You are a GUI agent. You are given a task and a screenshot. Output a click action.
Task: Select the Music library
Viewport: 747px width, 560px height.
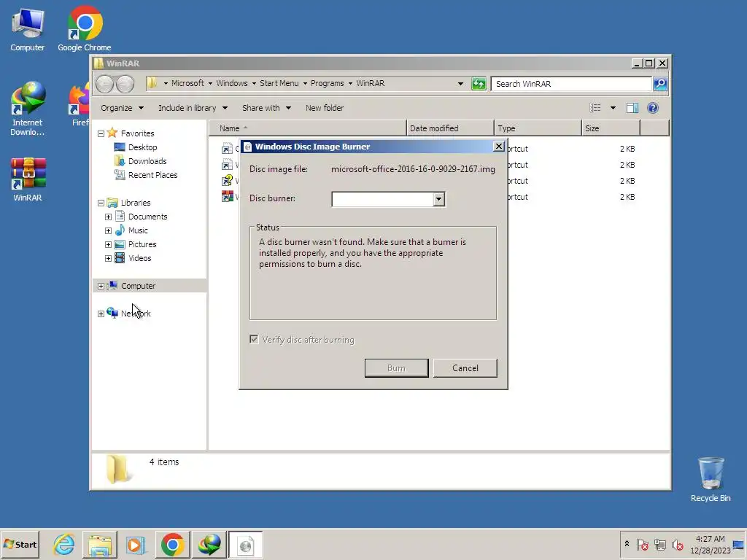click(x=138, y=230)
